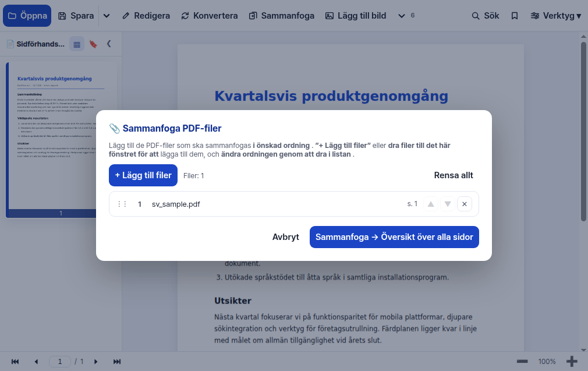
Task: Select page 1 thumbnail in sidebar
Action: coord(61,140)
